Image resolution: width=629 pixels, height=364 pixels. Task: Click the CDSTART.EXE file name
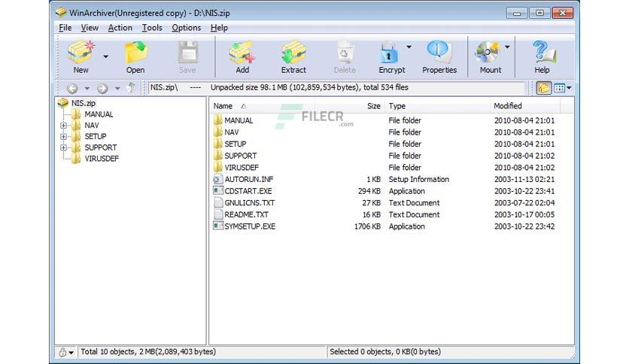[248, 191]
